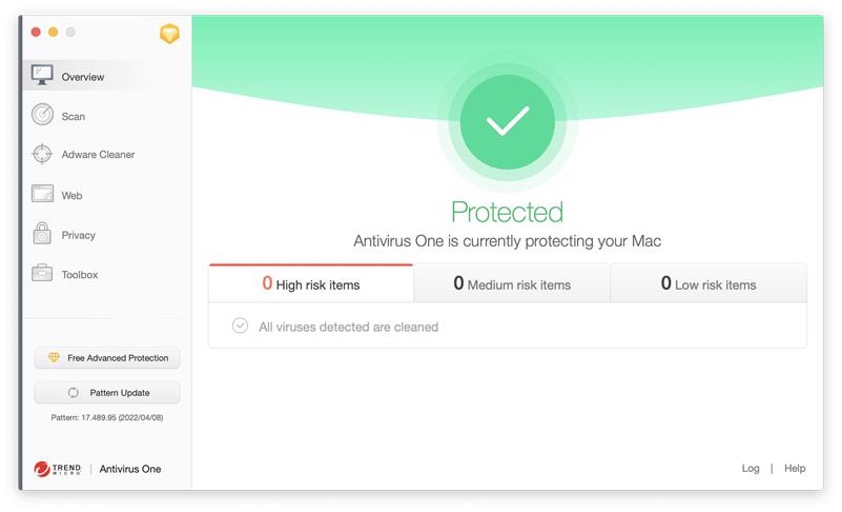Go to Privacy in the sidebar
This screenshot has width=842, height=512.
(x=78, y=235)
